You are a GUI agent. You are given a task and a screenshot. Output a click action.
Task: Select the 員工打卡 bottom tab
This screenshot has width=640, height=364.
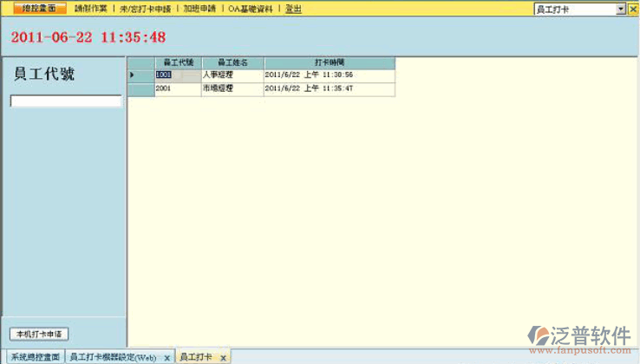[x=195, y=357]
